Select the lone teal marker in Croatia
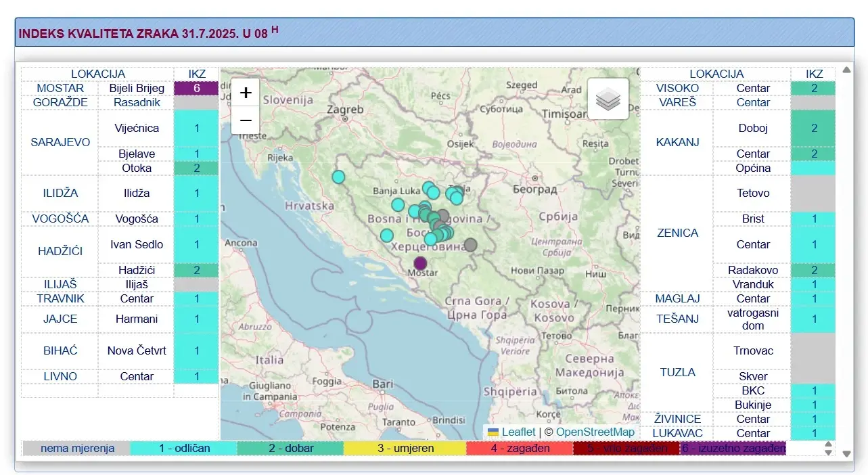The image size is (868, 475). pos(337,176)
